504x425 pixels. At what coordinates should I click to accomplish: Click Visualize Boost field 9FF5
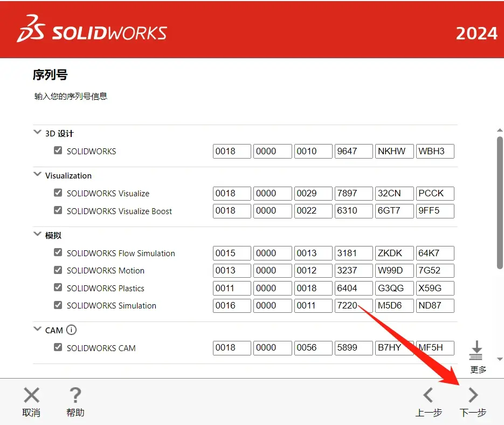435,211
